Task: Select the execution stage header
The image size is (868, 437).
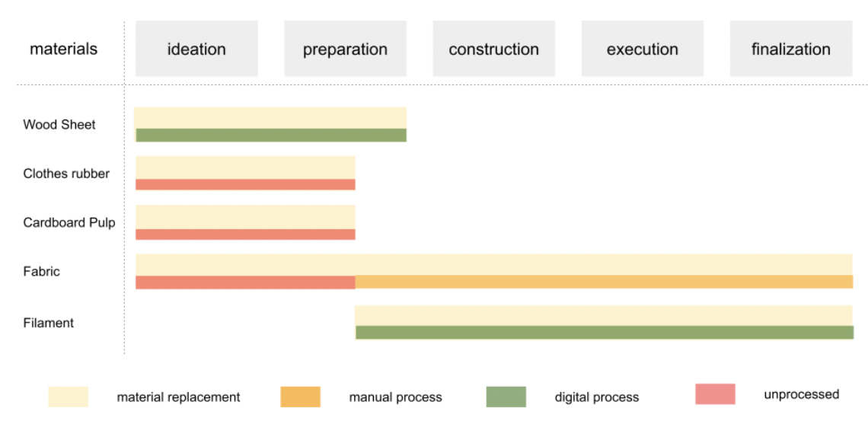Action: pyautogui.click(x=642, y=49)
